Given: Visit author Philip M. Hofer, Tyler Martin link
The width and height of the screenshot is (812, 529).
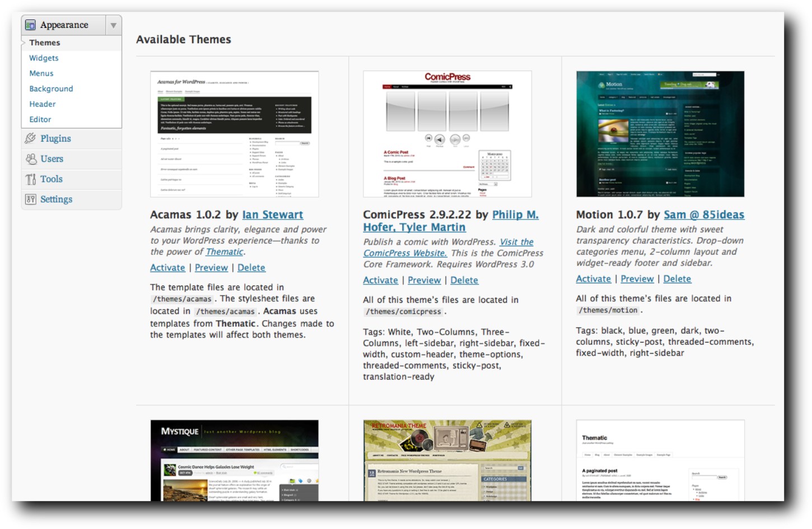Looking at the screenshot, I should (451, 221).
